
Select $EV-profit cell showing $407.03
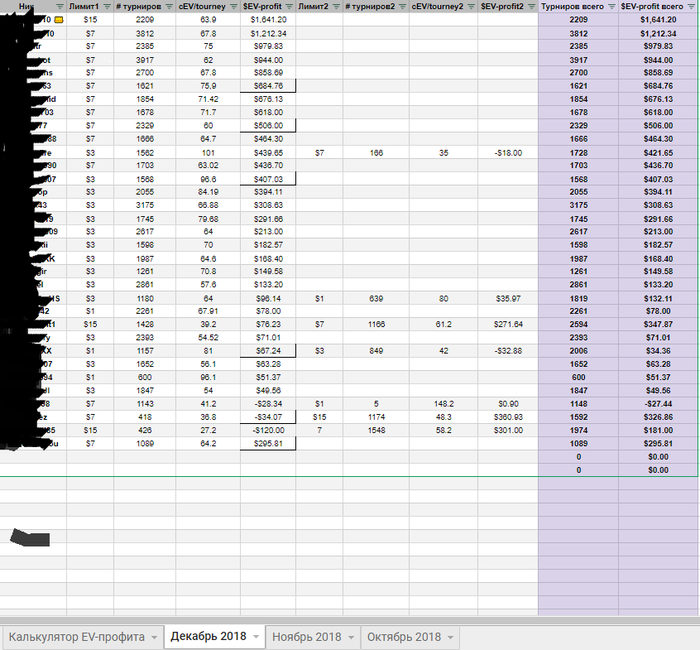[x=268, y=179]
